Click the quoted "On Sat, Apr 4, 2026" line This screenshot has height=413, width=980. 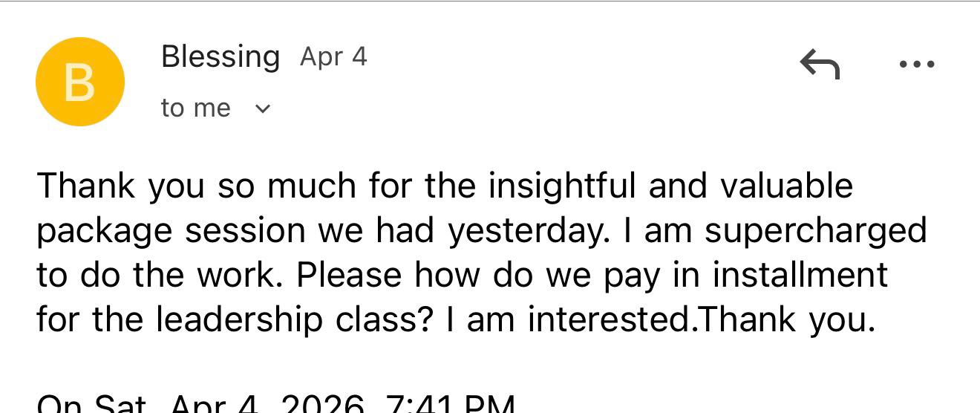tap(202, 404)
